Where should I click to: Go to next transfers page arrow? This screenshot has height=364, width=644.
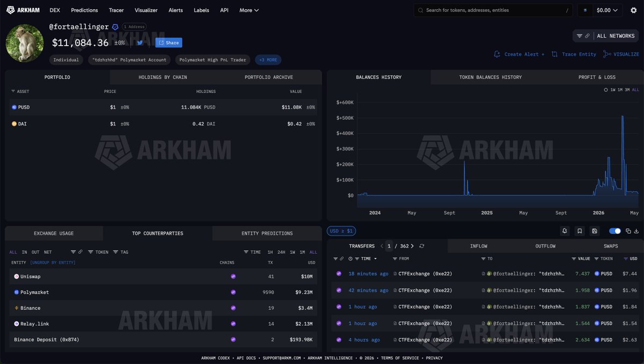click(x=412, y=246)
